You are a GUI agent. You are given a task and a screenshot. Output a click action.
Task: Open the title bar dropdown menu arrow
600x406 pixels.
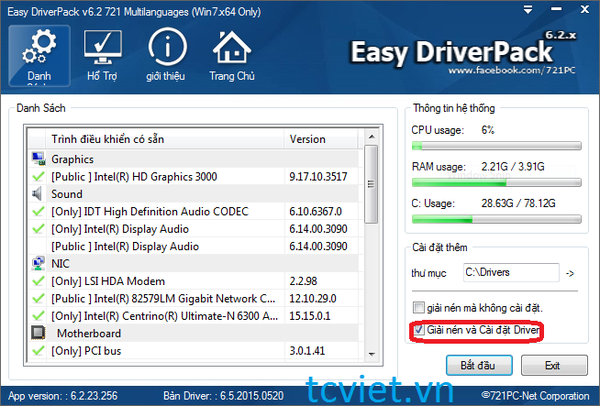[x=528, y=10]
